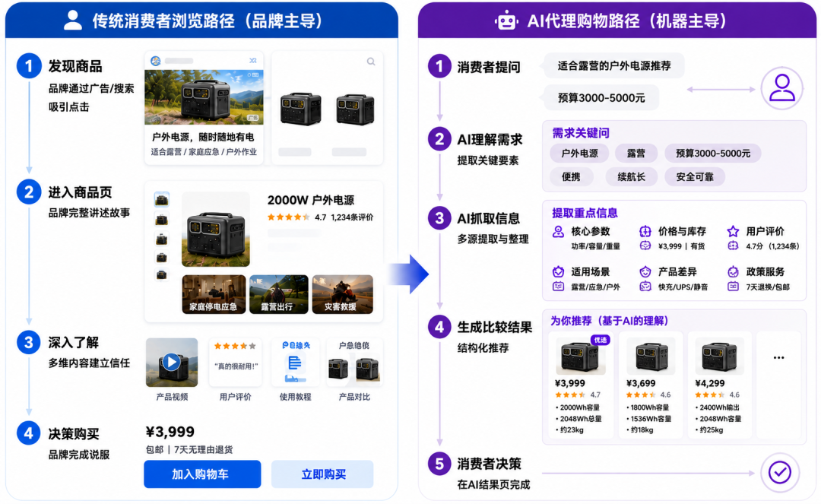821x504 pixels.
Task: Select the 续航长 keyword chip
Action: (632, 177)
